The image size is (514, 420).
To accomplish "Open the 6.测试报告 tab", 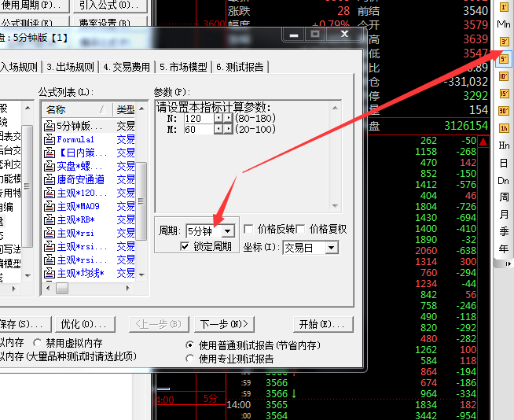I will 240,67.
